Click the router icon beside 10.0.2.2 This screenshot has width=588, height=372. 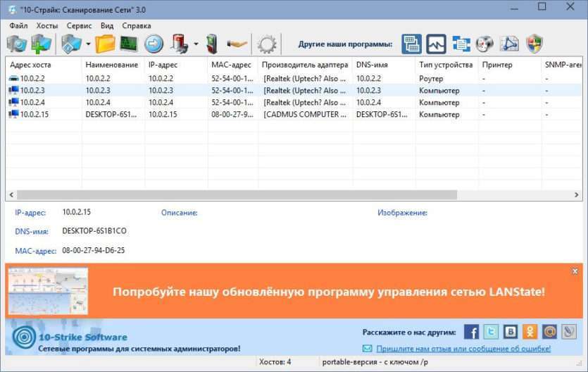point(13,78)
